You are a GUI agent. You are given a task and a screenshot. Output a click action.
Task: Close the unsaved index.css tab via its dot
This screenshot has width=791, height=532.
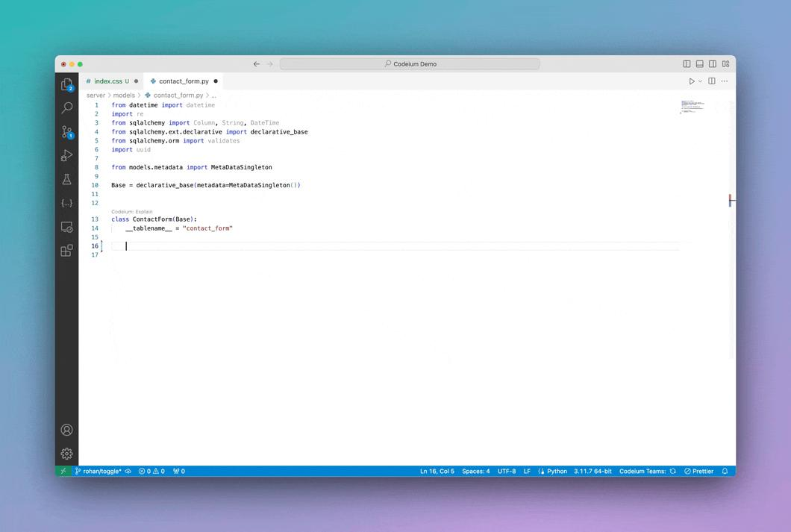[x=137, y=81]
